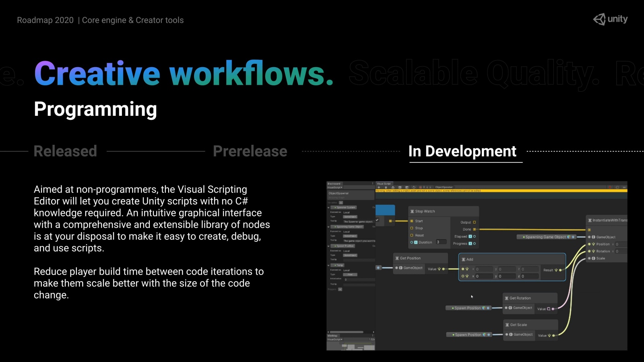Select InstantiateWithTransform node header
Screen dimensions: 644x362
tap(607, 220)
